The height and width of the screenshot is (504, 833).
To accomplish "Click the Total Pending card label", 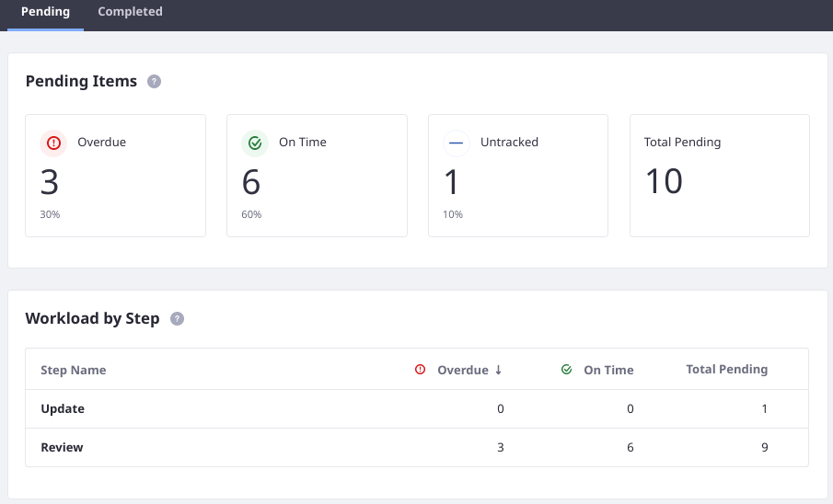I will tap(683, 143).
